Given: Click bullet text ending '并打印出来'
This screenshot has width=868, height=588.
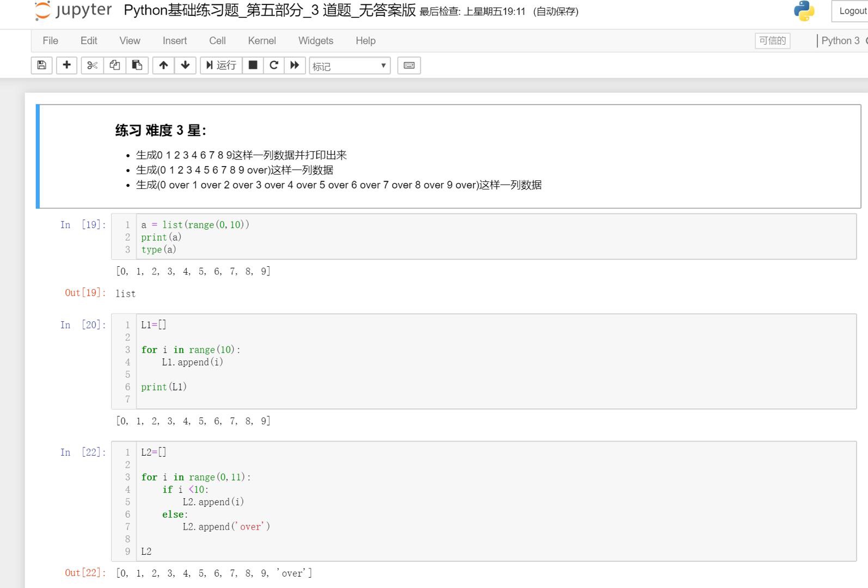Looking at the screenshot, I should point(241,155).
